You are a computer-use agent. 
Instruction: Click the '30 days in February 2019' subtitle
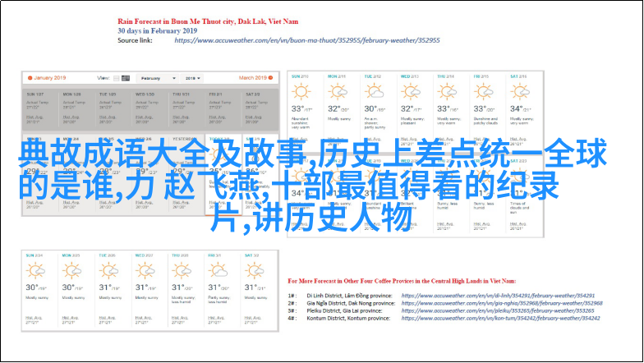158,31
